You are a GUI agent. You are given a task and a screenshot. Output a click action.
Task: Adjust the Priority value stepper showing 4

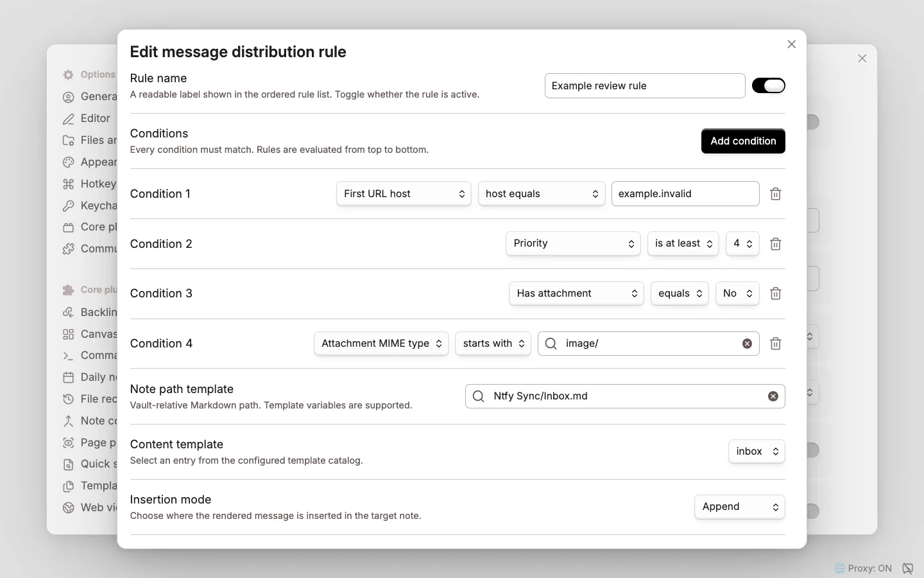pos(742,243)
